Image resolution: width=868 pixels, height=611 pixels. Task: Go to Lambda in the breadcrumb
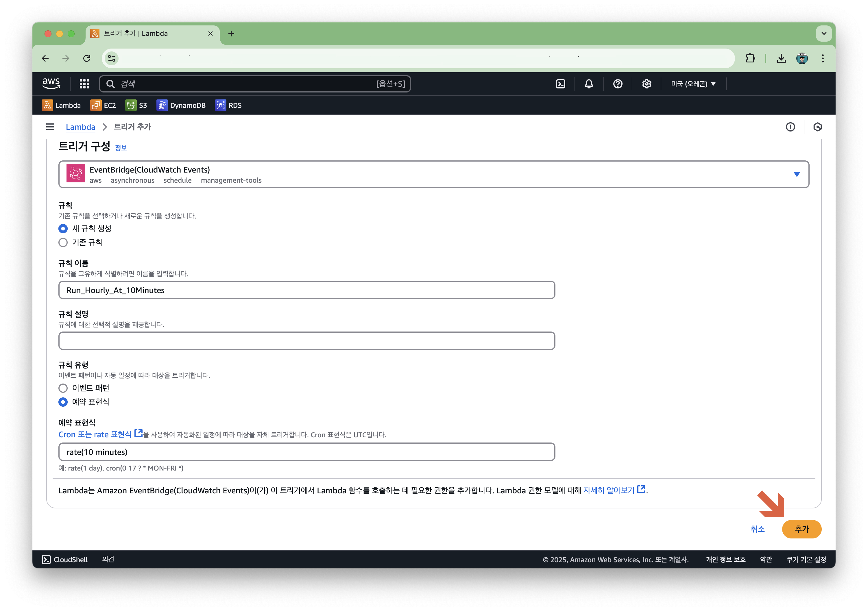pyautogui.click(x=80, y=127)
